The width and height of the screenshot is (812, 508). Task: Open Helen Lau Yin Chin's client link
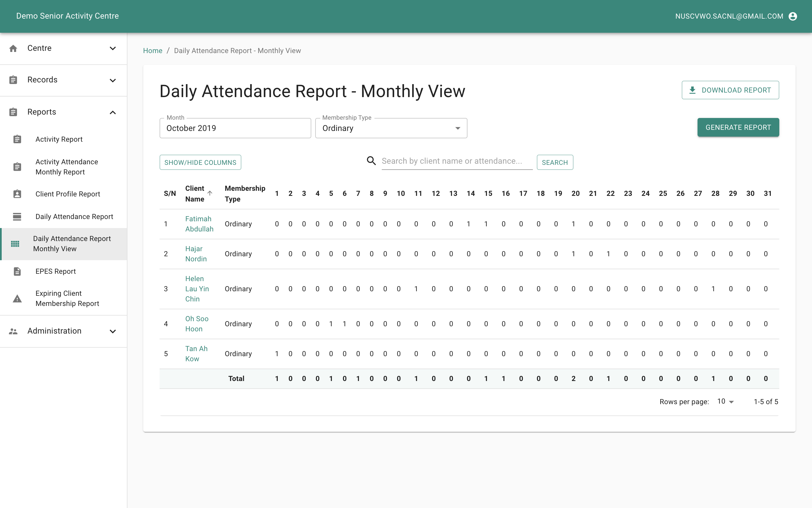pyautogui.click(x=197, y=289)
